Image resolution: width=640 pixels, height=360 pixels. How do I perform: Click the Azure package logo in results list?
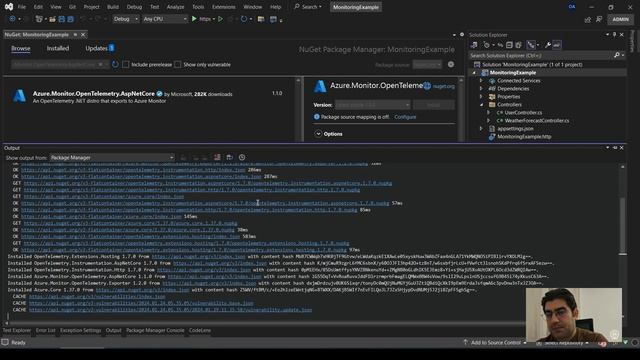pos(19,96)
